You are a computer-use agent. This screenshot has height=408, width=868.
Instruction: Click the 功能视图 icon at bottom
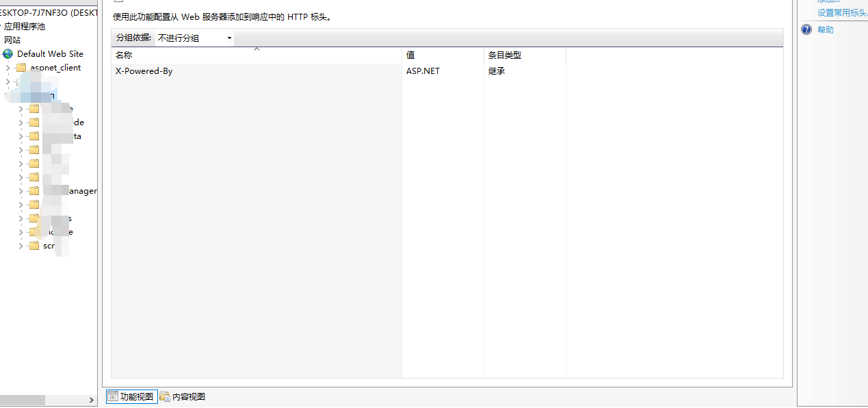tap(112, 396)
